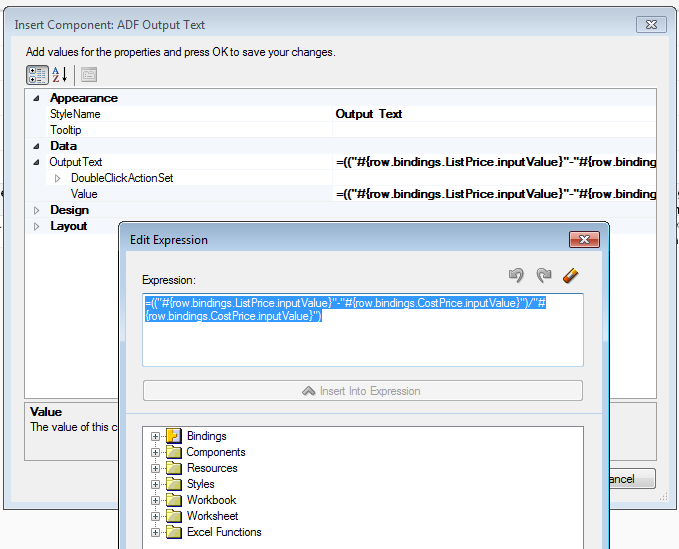Select the Styles tree label

pyautogui.click(x=200, y=484)
